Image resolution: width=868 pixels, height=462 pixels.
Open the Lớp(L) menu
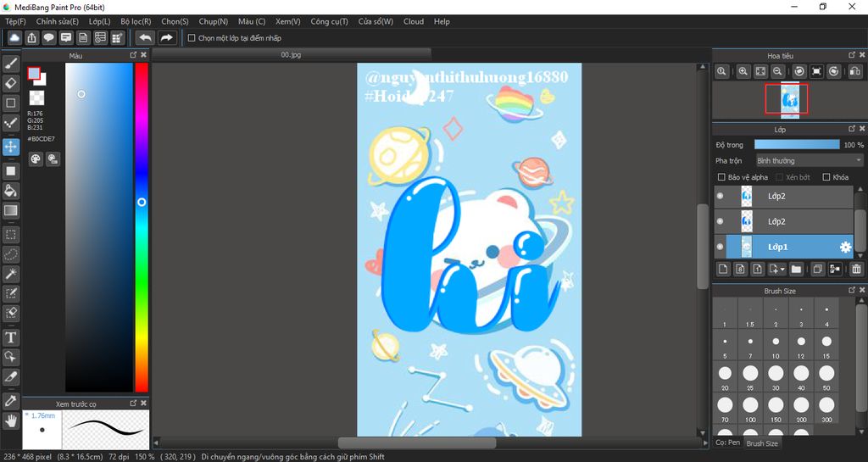point(100,21)
